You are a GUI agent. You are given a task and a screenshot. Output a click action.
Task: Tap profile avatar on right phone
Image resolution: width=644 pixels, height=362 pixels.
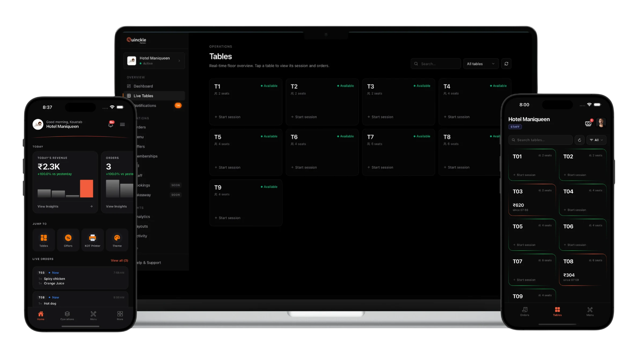pyautogui.click(x=601, y=123)
